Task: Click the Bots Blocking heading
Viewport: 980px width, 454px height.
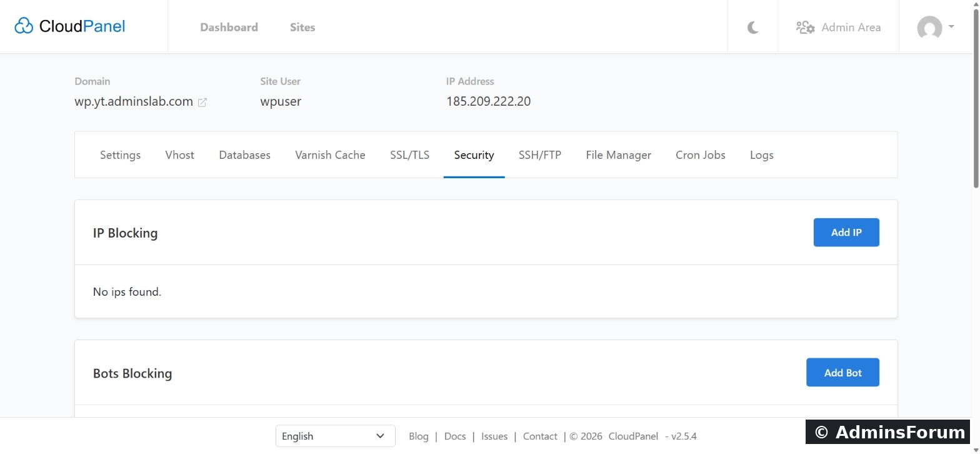Action: [x=132, y=373]
